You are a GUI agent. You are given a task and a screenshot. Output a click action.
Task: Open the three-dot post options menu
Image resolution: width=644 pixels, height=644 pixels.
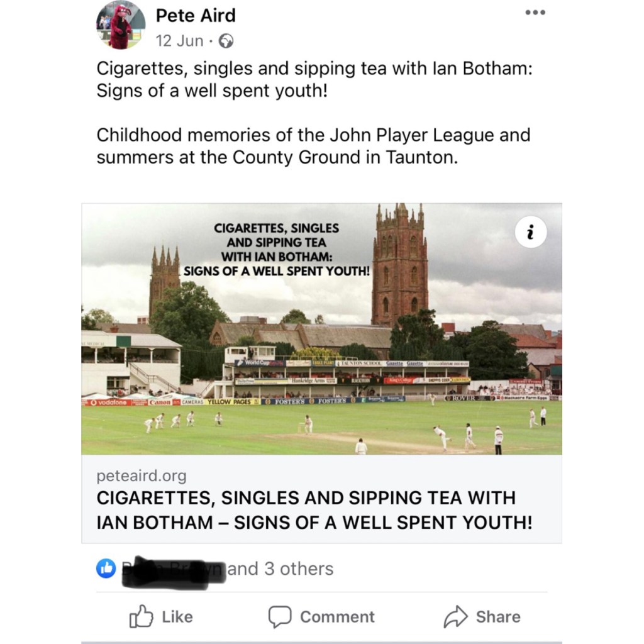click(535, 13)
